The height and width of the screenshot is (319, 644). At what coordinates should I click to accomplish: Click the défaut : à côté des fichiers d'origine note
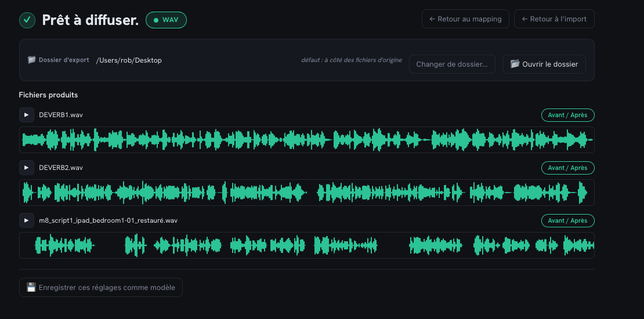[x=352, y=60]
